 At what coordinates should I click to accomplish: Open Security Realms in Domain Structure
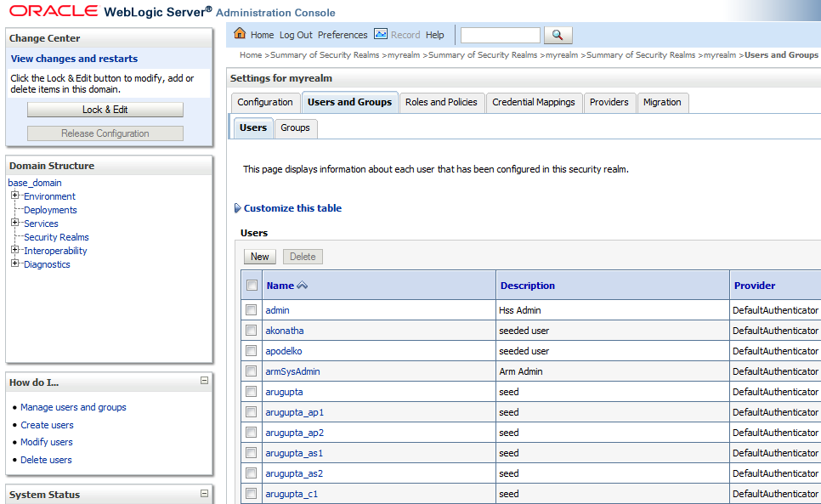[56, 237]
